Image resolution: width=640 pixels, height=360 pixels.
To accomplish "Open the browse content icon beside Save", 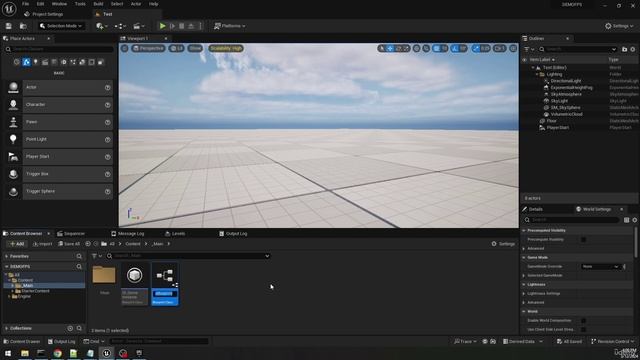I will [23, 26].
